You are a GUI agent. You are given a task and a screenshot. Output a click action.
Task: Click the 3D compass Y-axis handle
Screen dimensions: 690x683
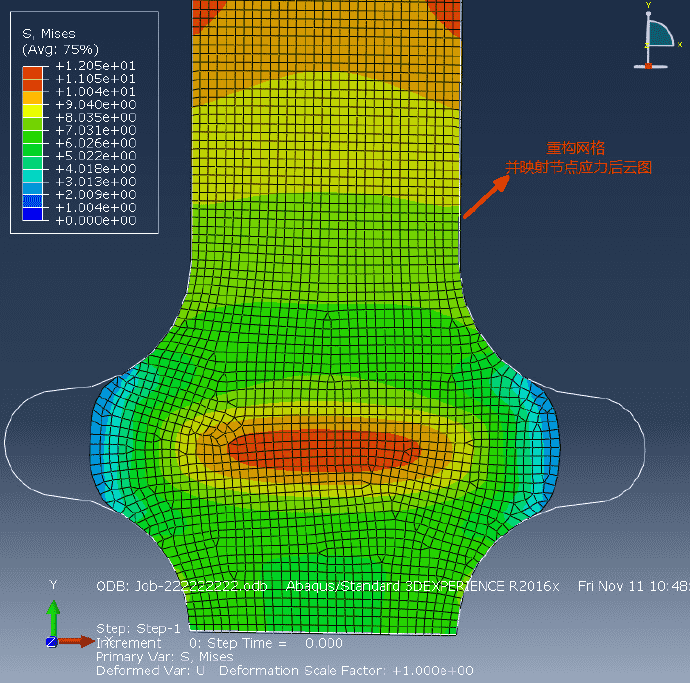[648, 12]
